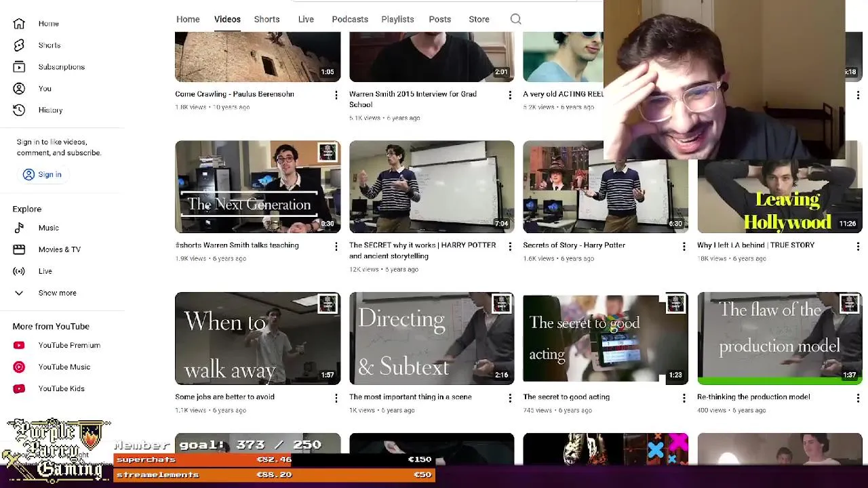Open the Why I left LA behind title link

(755, 245)
